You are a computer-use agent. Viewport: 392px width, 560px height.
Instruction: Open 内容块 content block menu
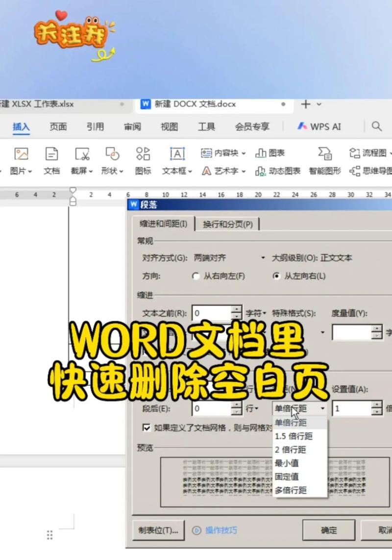(x=223, y=153)
